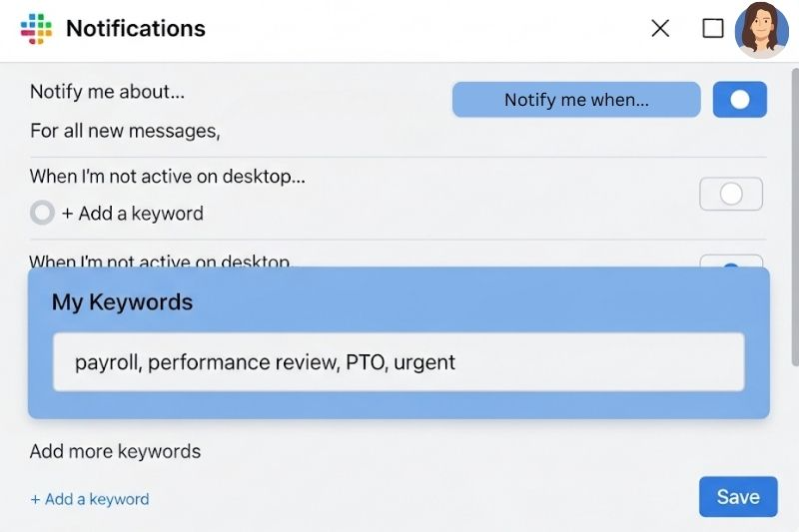Screen dimensions: 799x532
Task: Close the Notifications window with X
Action: point(660,29)
